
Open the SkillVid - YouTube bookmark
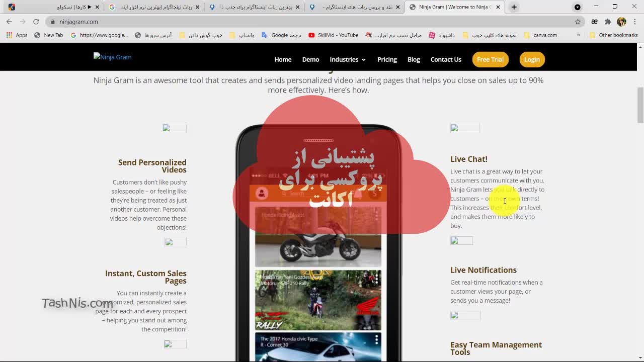pos(333,35)
